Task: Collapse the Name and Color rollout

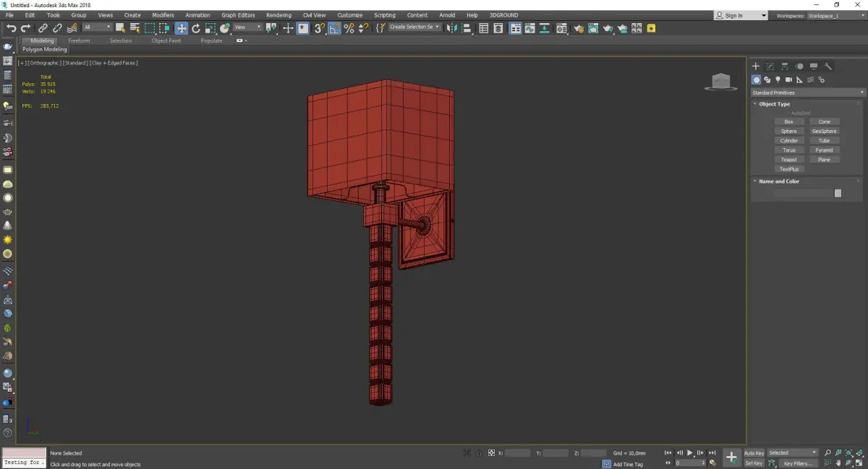Action: click(x=778, y=181)
